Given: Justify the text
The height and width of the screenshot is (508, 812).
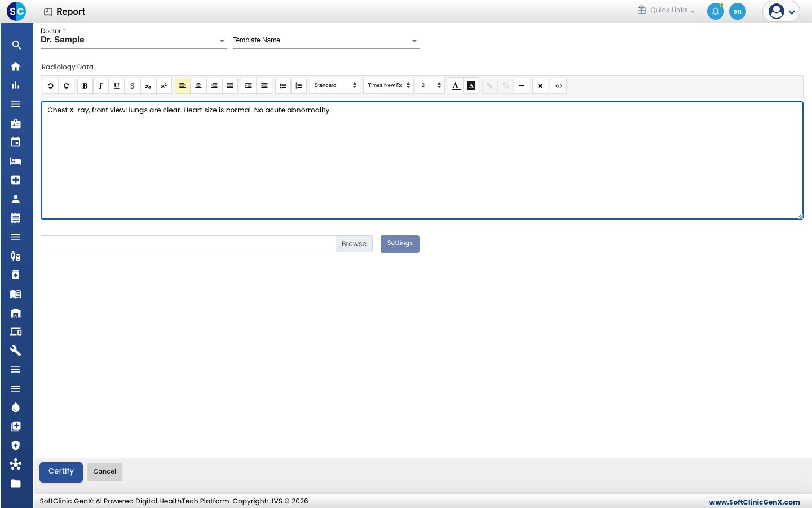Looking at the screenshot, I should pyautogui.click(x=230, y=86).
